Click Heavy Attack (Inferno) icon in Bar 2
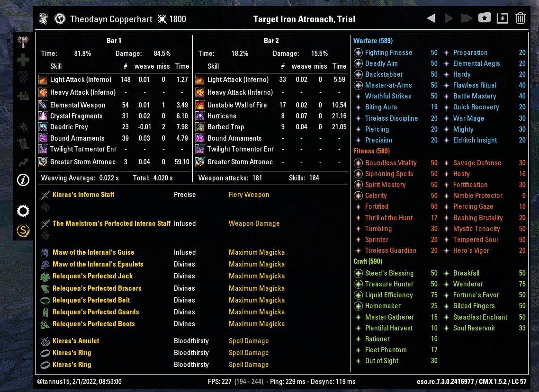The width and height of the screenshot is (539, 392). tap(200, 92)
